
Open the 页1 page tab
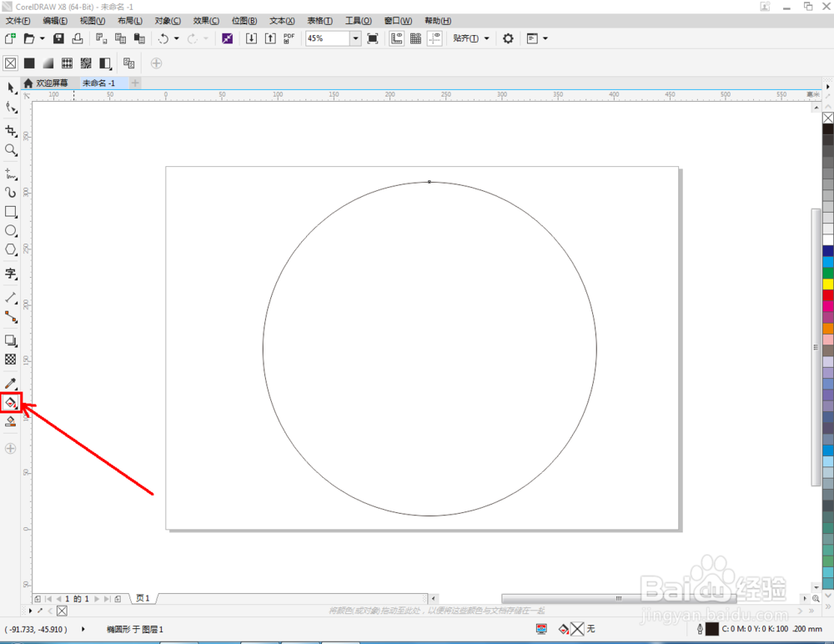143,598
